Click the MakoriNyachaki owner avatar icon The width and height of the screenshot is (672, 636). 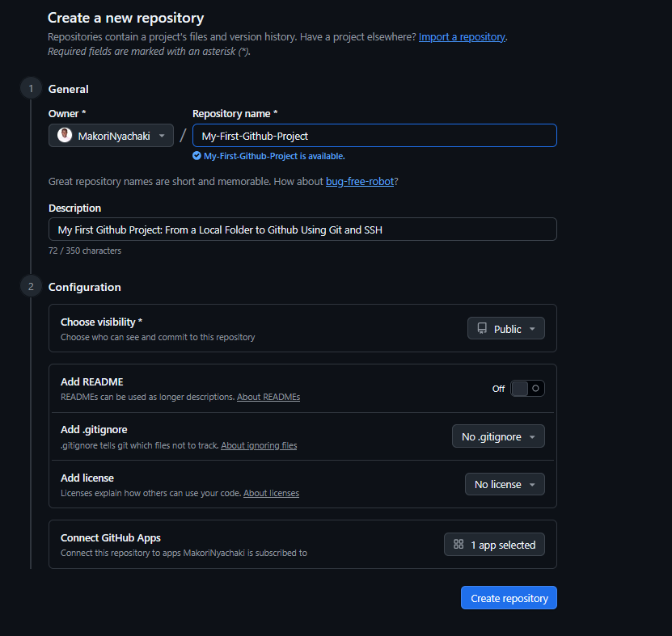[x=65, y=135]
